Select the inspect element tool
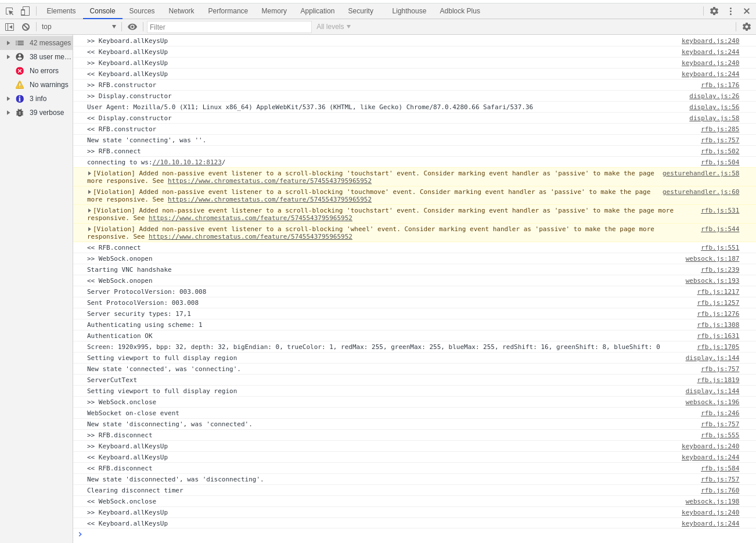 coord(9,10)
